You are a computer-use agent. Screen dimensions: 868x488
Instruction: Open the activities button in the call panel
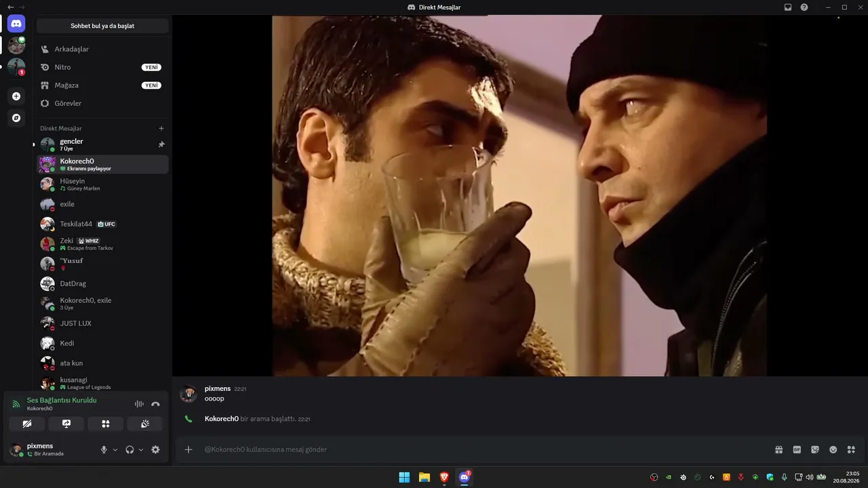click(x=106, y=424)
